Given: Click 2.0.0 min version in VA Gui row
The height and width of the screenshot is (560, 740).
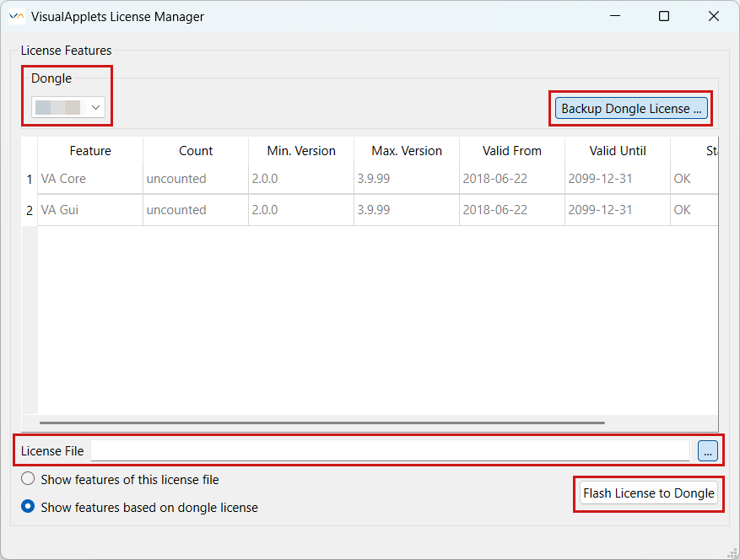Looking at the screenshot, I should (301, 210).
